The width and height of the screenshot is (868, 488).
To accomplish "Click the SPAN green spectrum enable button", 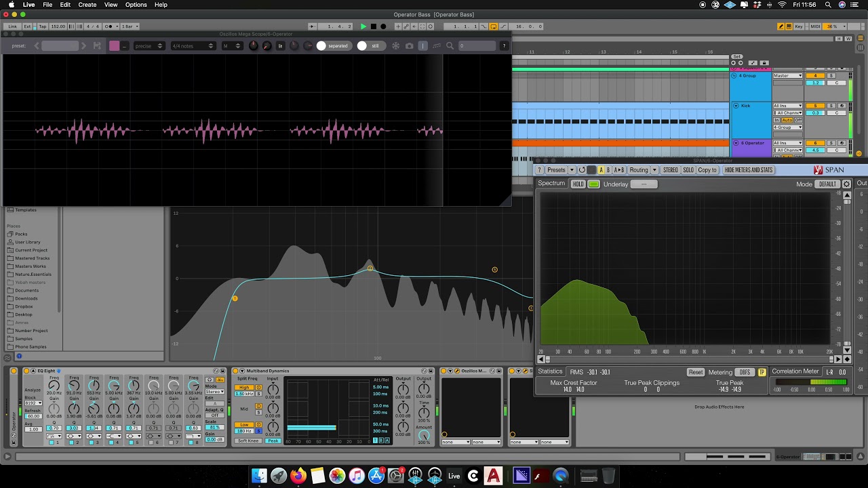I will click(594, 184).
